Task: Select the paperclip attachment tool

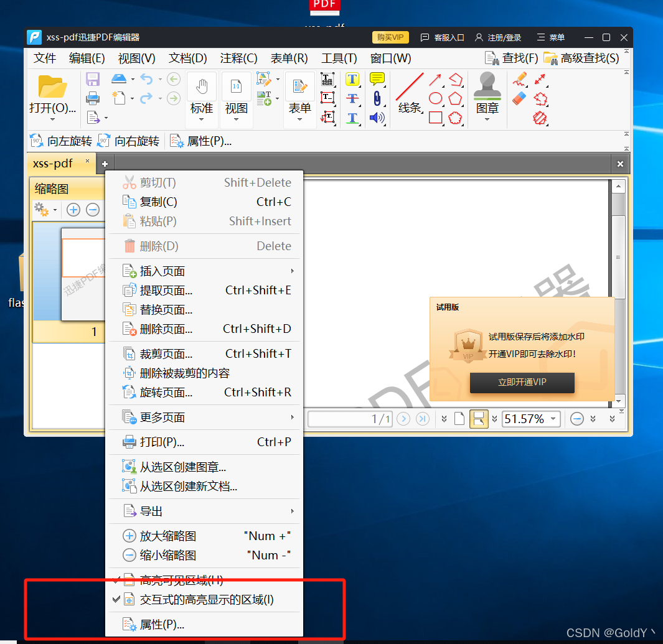Action: click(x=377, y=98)
